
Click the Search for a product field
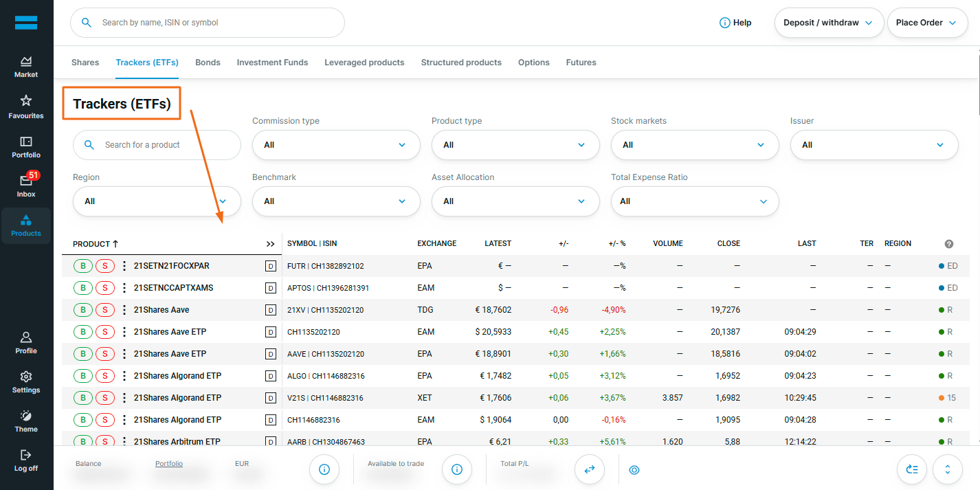point(157,145)
